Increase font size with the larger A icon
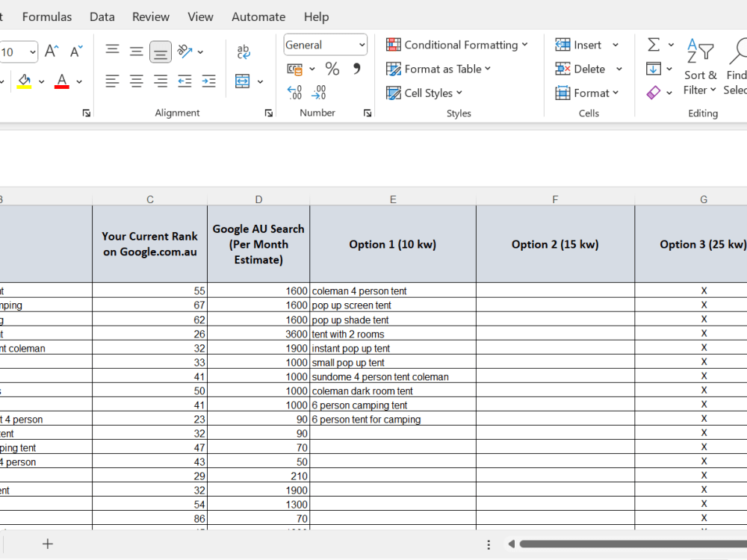Screen dimensions: 747x560 pyautogui.click(x=52, y=52)
